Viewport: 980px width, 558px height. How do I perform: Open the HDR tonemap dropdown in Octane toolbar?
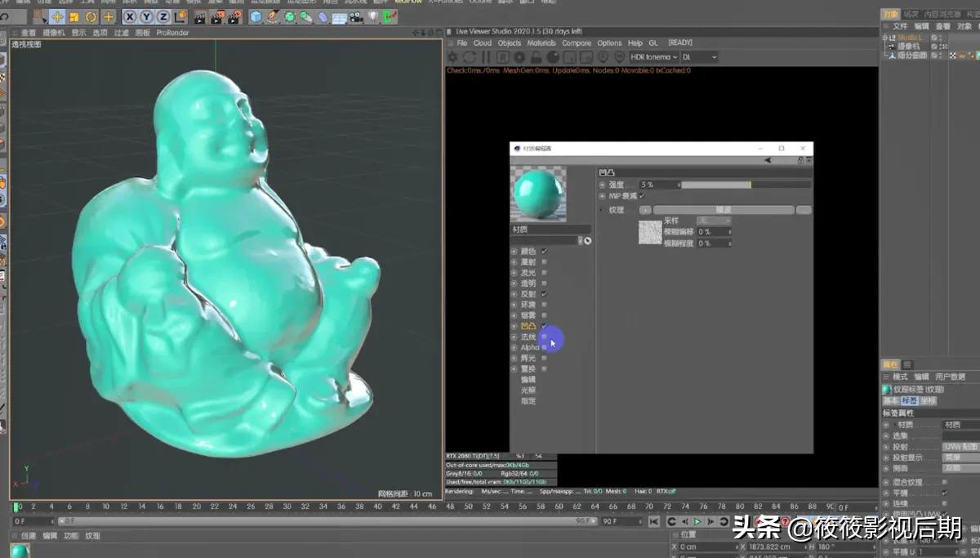pyautogui.click(x=653, y=56)
